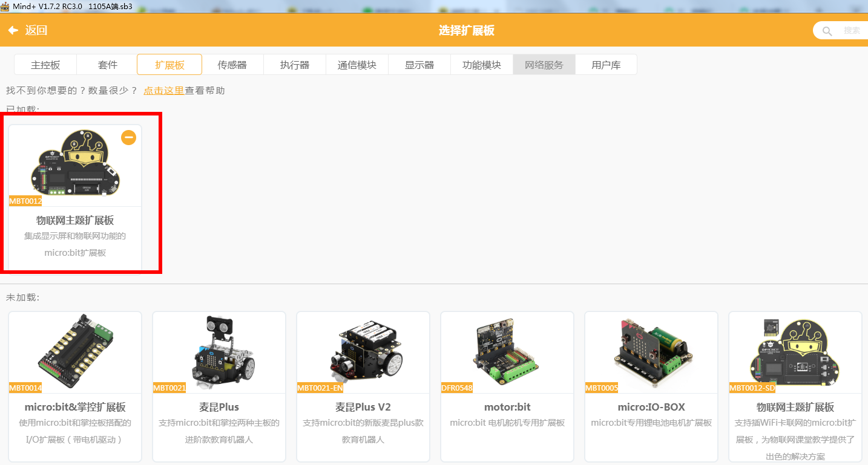868x465 pixels.
Task: Click the micro:IO-BOX board image
Action: (651, 352)
